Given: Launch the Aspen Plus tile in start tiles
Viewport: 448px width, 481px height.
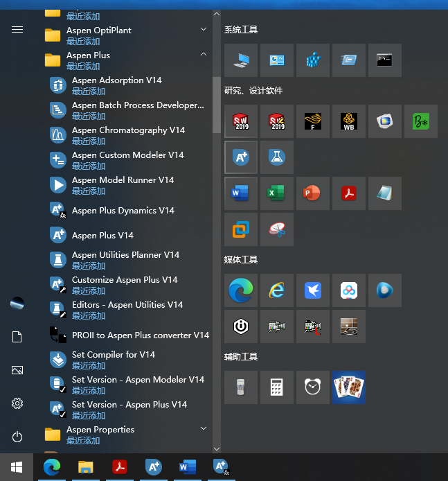Looking at the screenshot, I should pos(241,157).
